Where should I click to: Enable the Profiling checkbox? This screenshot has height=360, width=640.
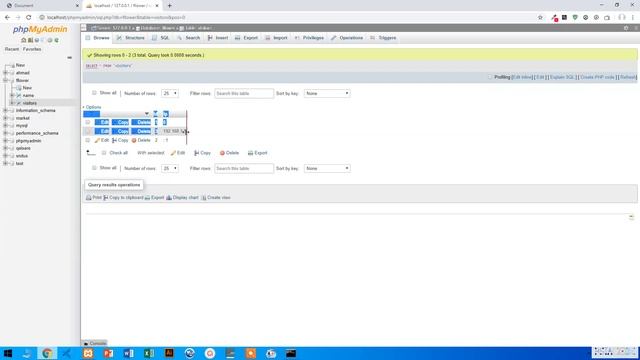coord(490,77)
